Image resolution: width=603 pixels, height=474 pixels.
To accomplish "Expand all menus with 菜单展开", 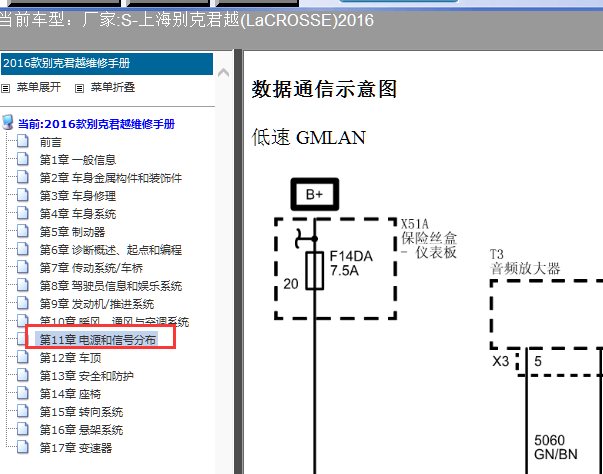I will (x=38, y=88).
